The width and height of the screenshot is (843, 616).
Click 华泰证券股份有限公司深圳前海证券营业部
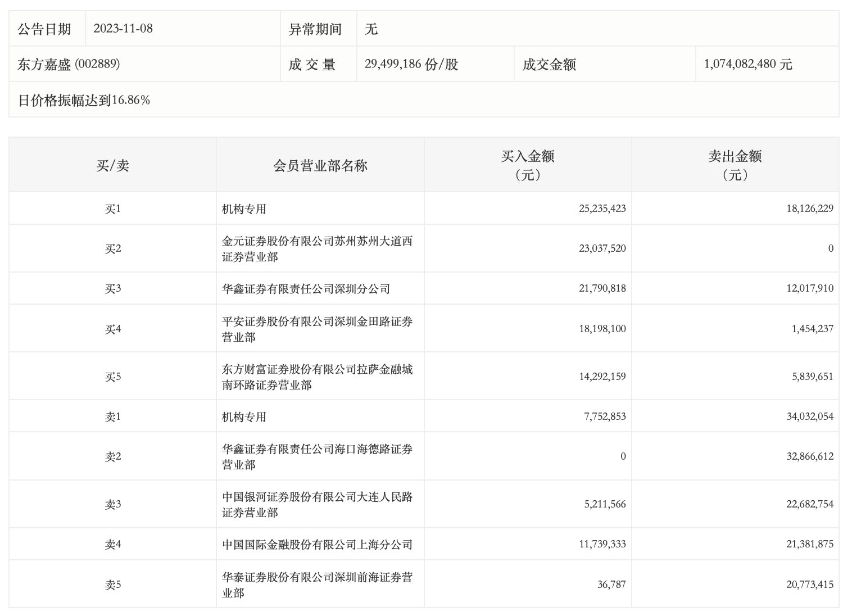318,585
